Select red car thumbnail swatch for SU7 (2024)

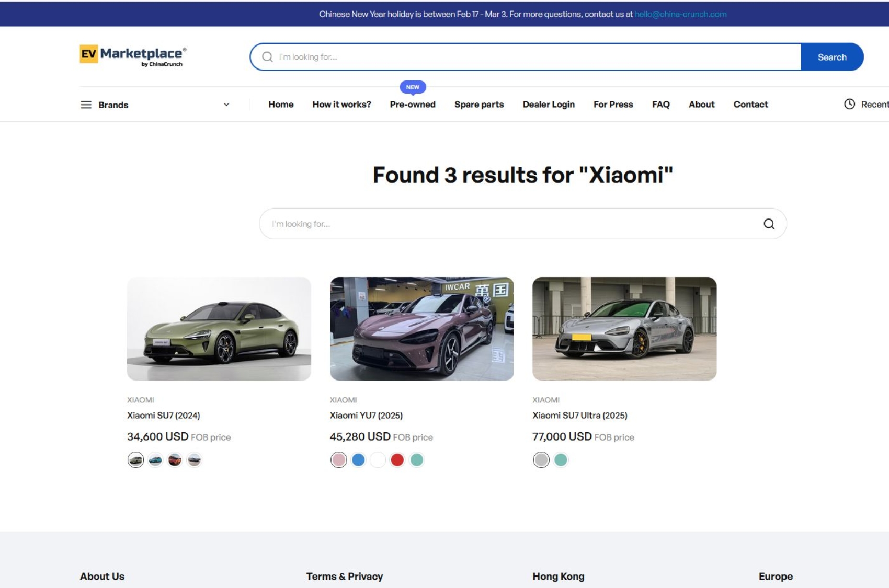(x=175, y=460)
